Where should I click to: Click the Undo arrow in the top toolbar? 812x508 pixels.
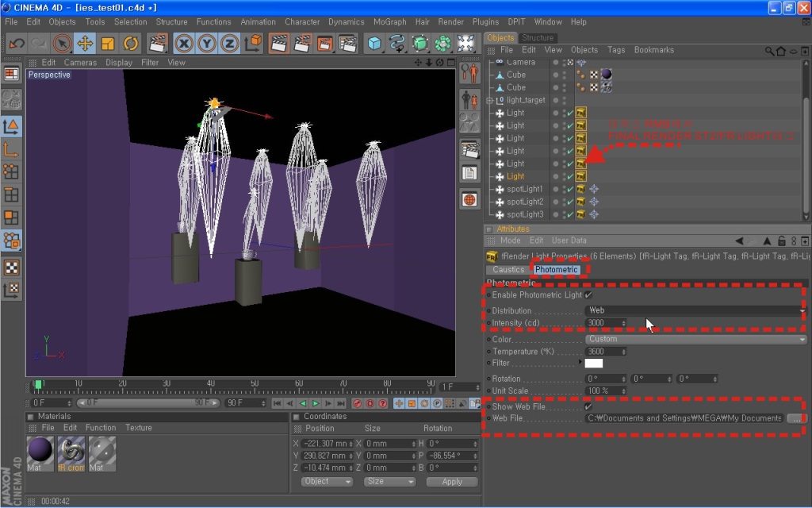pyautogui.click(x=17, y=44)
